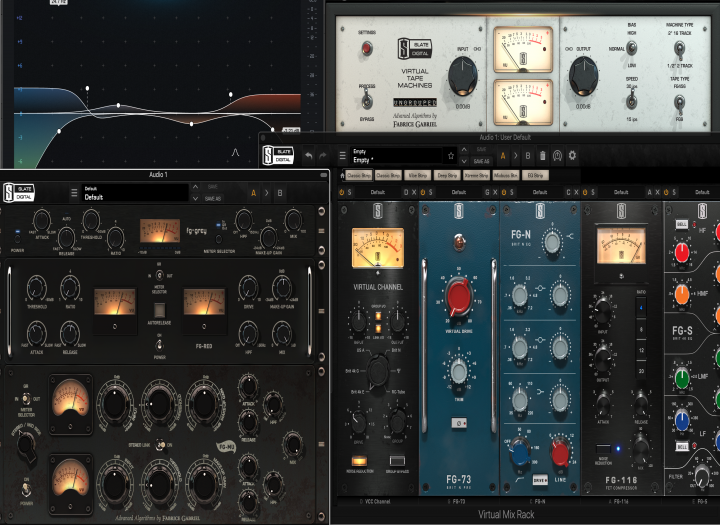
Task: Flip the Tape Type switch
Action: click(679, 102)
